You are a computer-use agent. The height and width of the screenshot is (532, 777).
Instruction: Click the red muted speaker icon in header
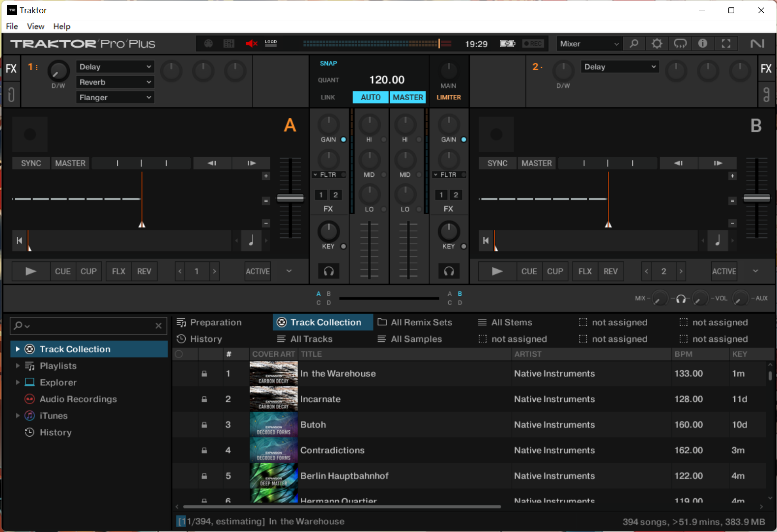click(x=252, y=44)
